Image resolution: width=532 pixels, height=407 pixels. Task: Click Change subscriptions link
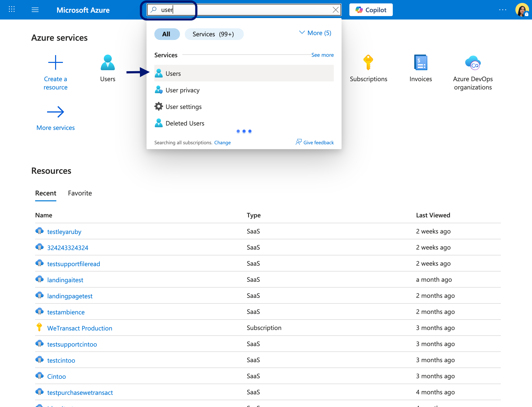(222, 143)
